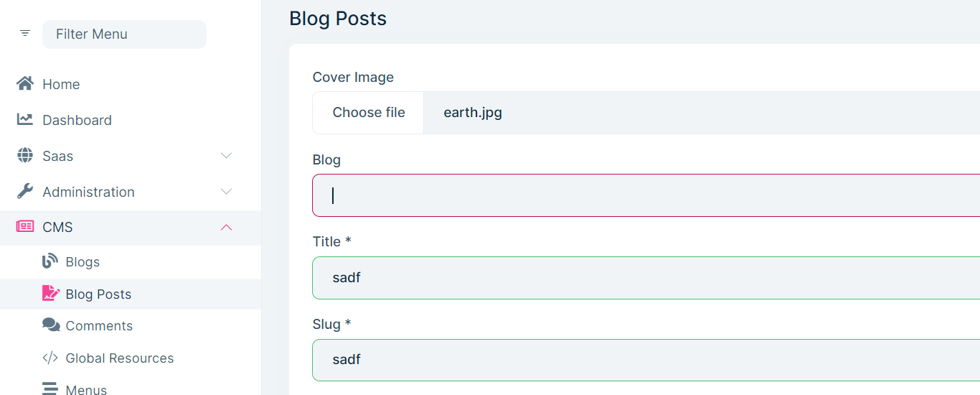Click the Dashboard chart icon
980x395 pixels.
[25, 120]
